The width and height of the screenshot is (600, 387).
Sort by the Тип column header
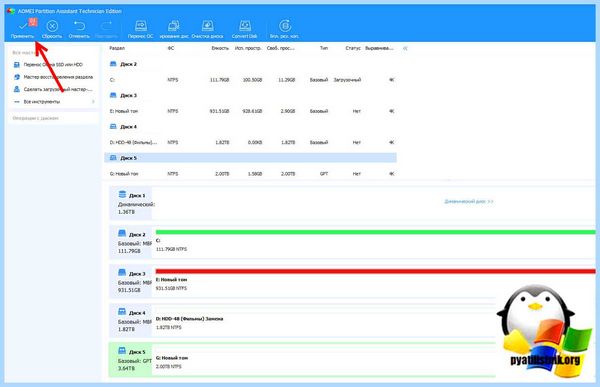point(324,48)
